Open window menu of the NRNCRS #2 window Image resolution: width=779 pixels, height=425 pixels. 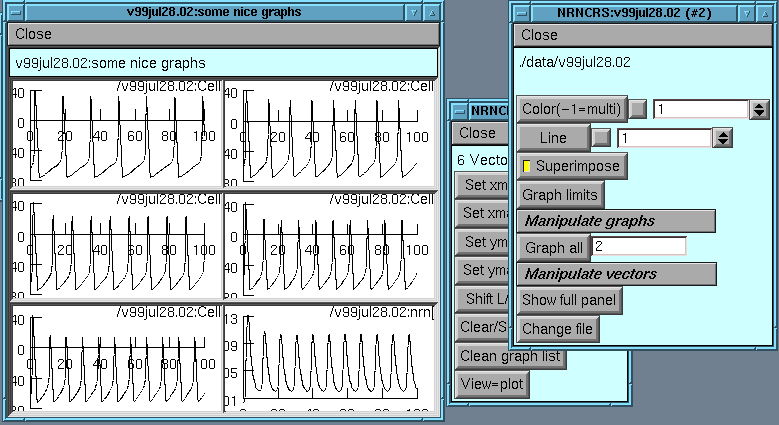[x=523, y=12]
